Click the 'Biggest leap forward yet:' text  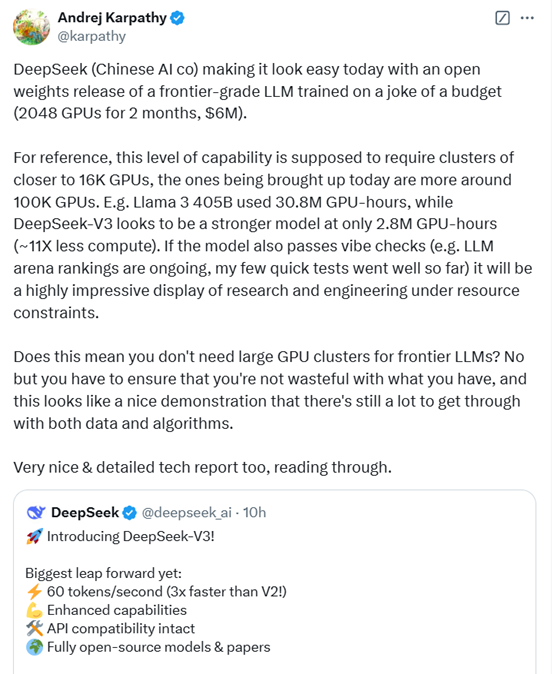(104, 573)
